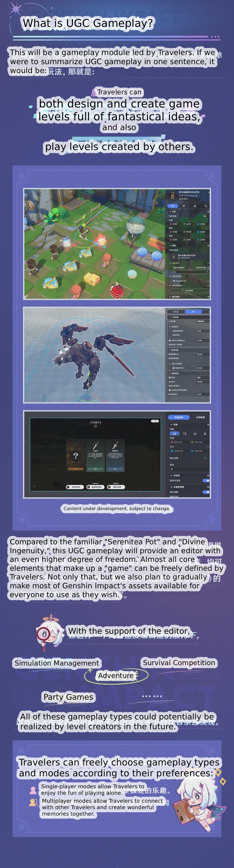
Task: Collapse the 入战设置 section header
Action: (x=170, y=317)
